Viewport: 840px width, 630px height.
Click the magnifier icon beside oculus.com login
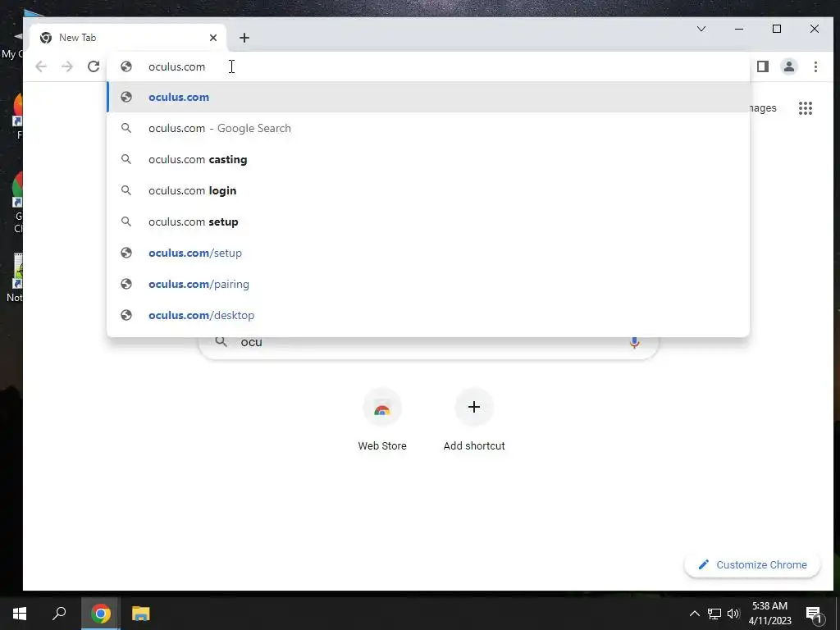(126, 190)
